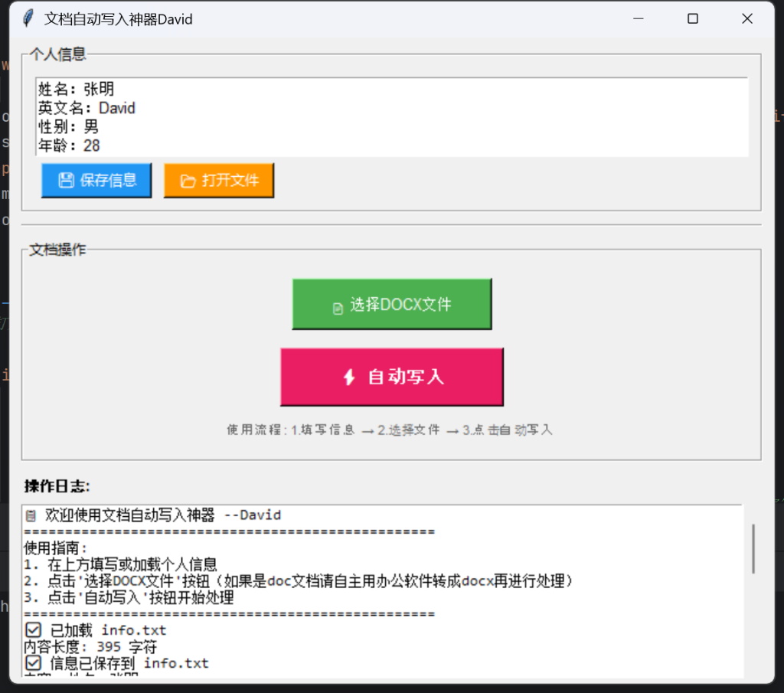
Task: Close the 文档自动写入神器David window
Action: tap(747, 19)
